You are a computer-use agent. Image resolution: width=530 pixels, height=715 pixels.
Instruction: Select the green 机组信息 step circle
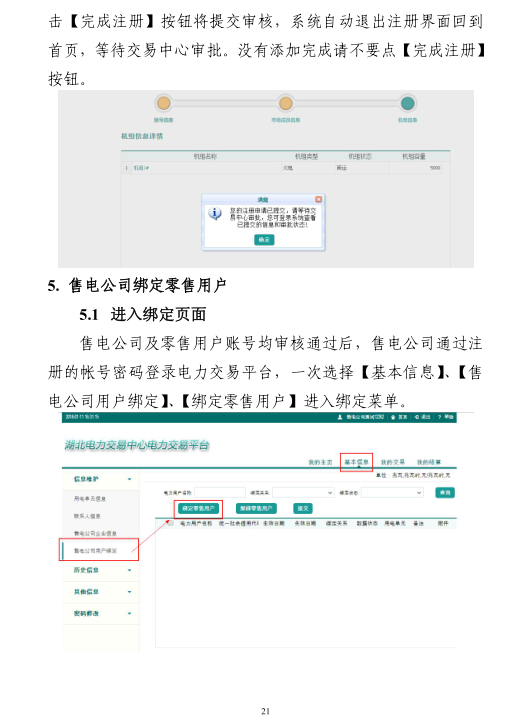pyautogui.click(x=407, y=103)
